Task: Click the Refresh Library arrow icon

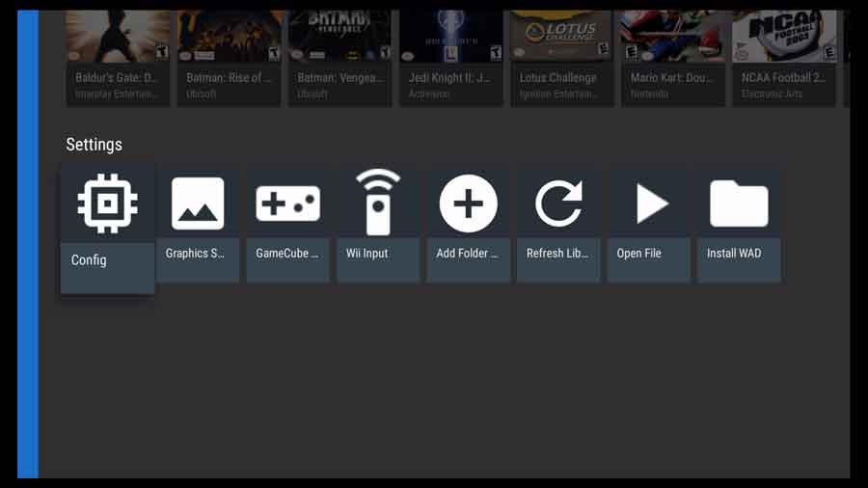Action: click(x=558, y=203)
